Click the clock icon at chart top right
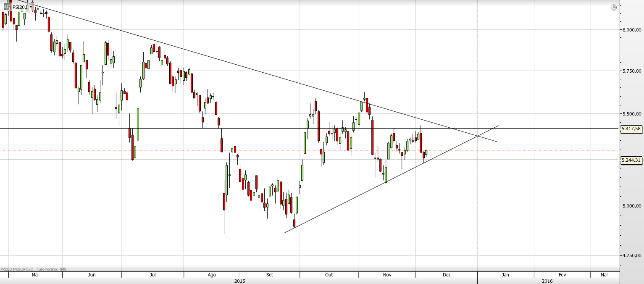The width and height of the screenshot is (644, 284). 613,7
